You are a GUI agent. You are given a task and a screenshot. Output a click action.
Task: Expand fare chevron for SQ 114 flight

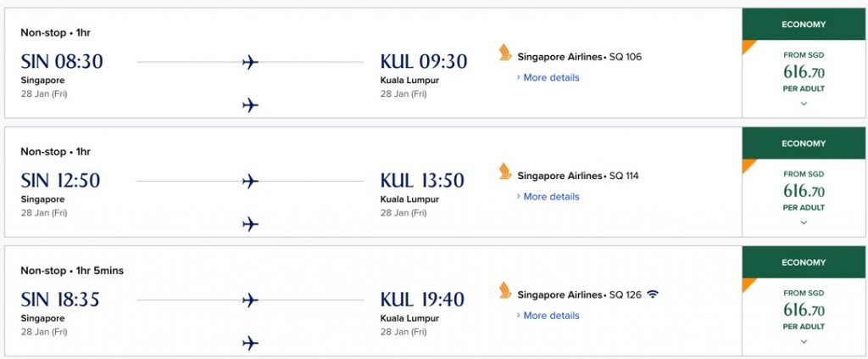804,222
